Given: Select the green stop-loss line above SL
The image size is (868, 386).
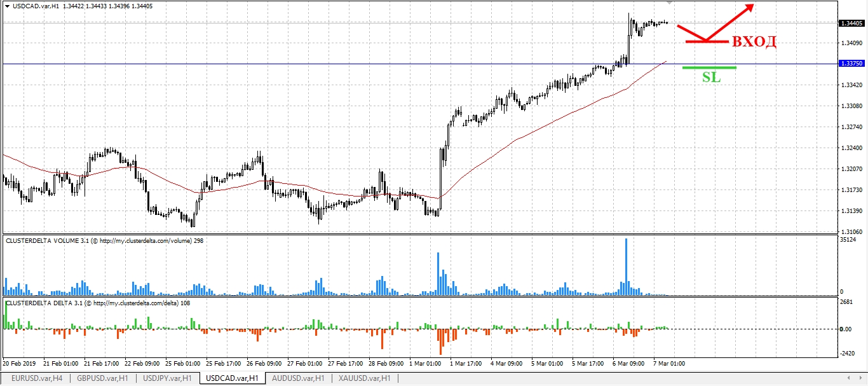Looking at the screenshot, I should click(x=709, y=67).
